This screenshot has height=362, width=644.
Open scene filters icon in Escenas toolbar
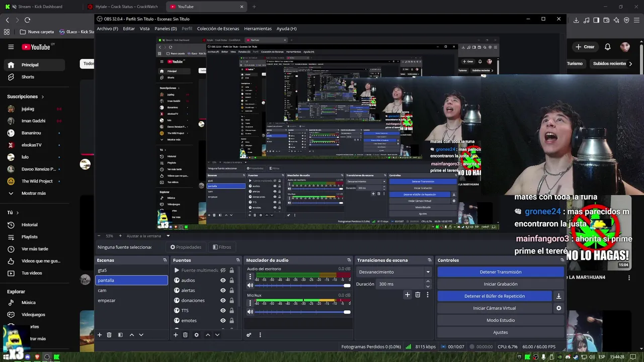tap(120, 335)
